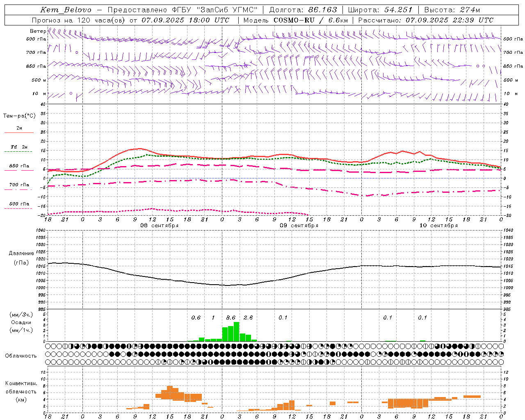Click the date label 09 сентября

tap(299, 226)
